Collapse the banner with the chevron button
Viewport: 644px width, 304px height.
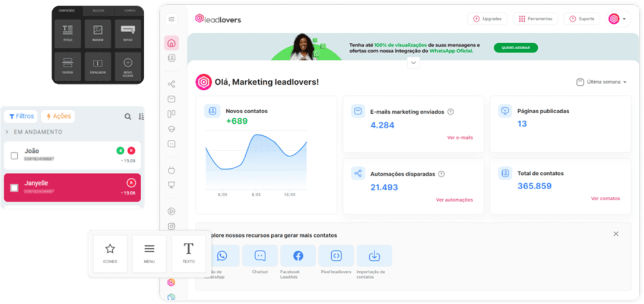[x=413, y=63]
